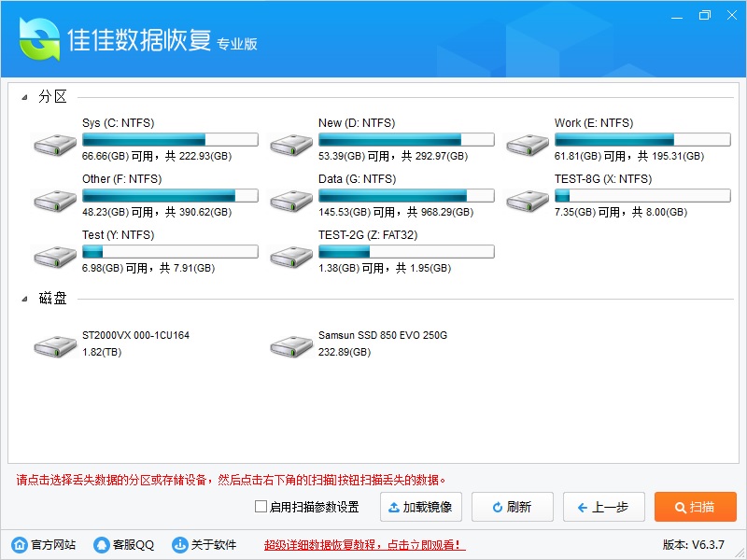747x560 pixels.
Task: Select the TEST-2G (Z: FAT32) drive icon
Action: 292,256
